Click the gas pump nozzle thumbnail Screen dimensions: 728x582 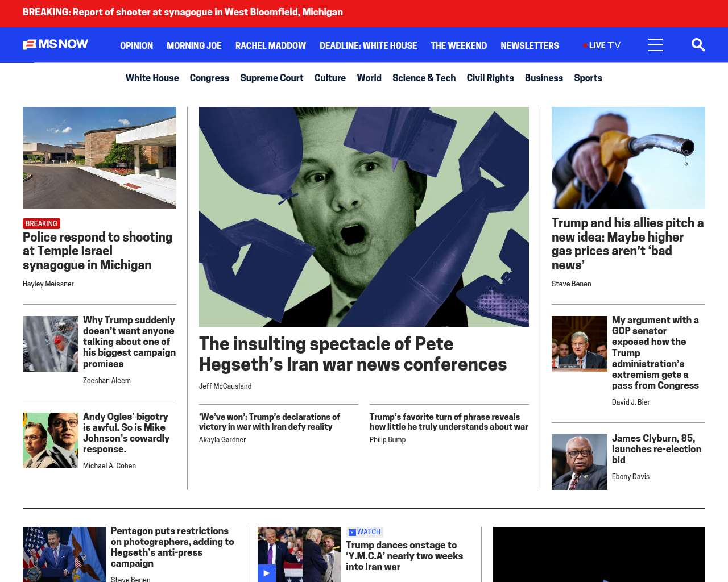(x=628, y=158)
